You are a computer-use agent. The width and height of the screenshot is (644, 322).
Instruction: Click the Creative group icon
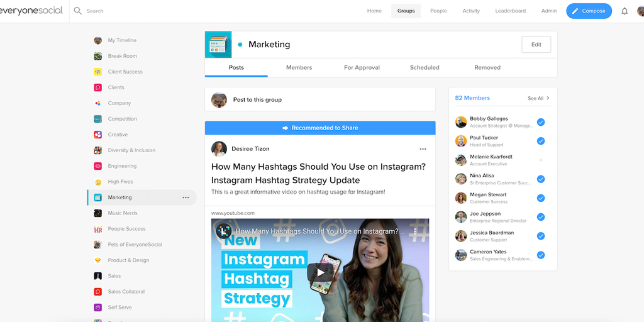97,135
